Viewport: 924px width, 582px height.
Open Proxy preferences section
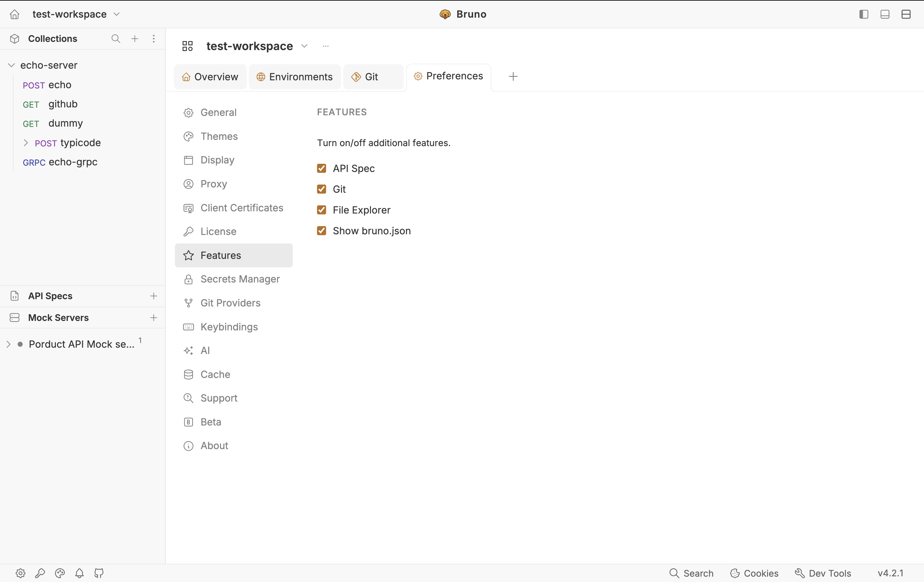coord(234,184)
